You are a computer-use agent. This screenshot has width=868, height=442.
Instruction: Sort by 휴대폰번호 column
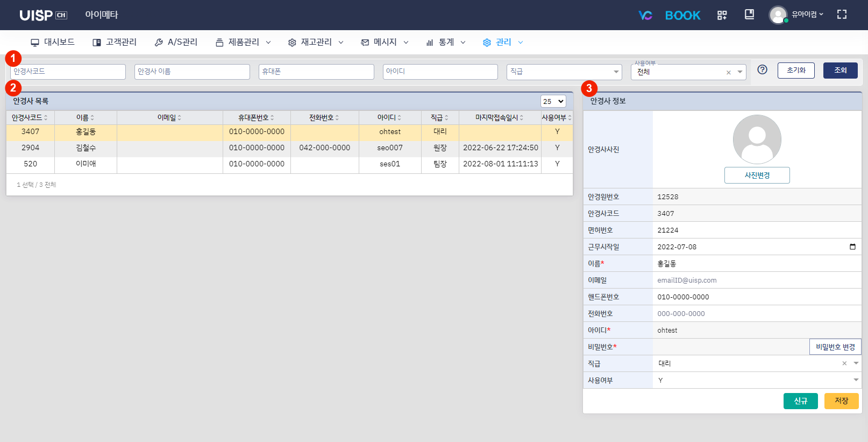point(257,117)
